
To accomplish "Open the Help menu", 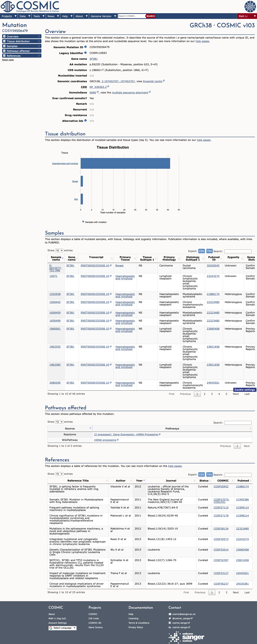I will tap(67, 16).
